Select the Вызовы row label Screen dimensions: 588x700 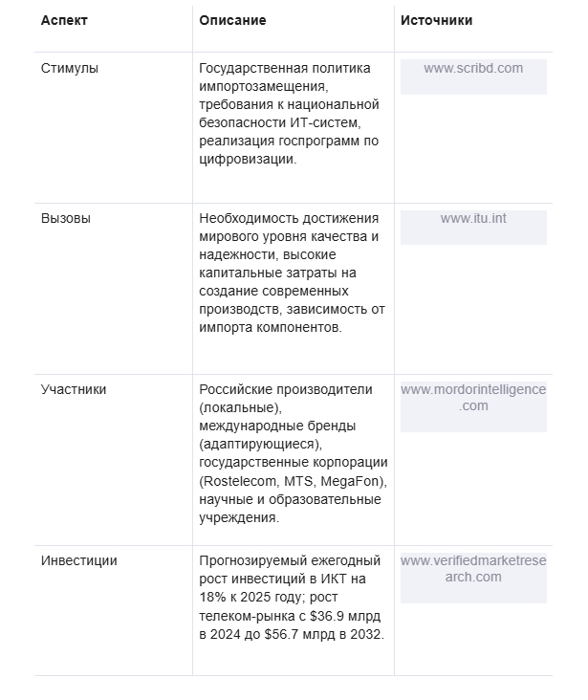66,218
